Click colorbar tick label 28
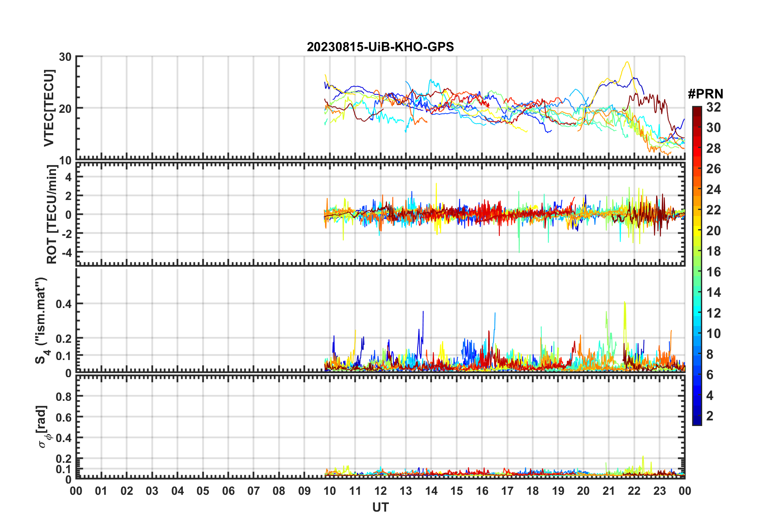Viewport: 761px width, 532px height. [713, 148]
